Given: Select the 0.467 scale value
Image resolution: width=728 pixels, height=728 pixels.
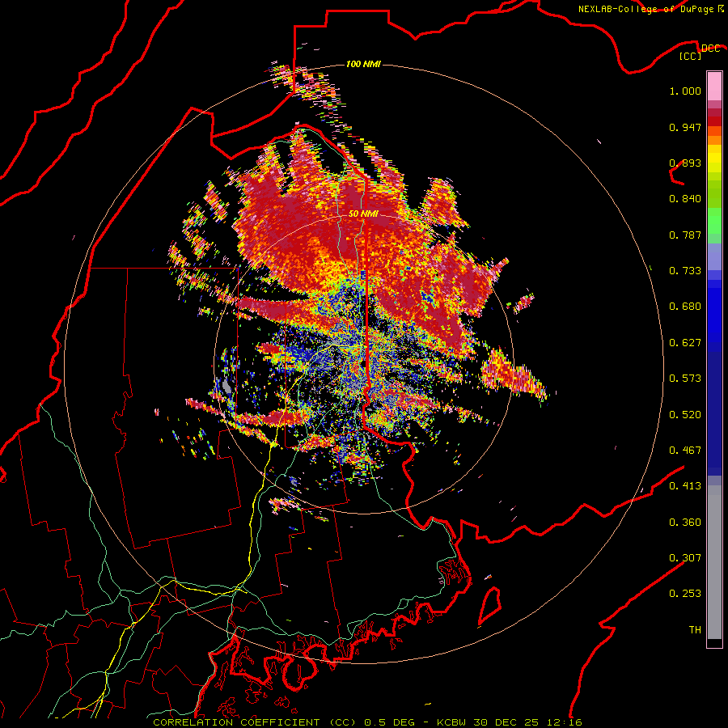Looking at the screenshot, I should [685, 451].
